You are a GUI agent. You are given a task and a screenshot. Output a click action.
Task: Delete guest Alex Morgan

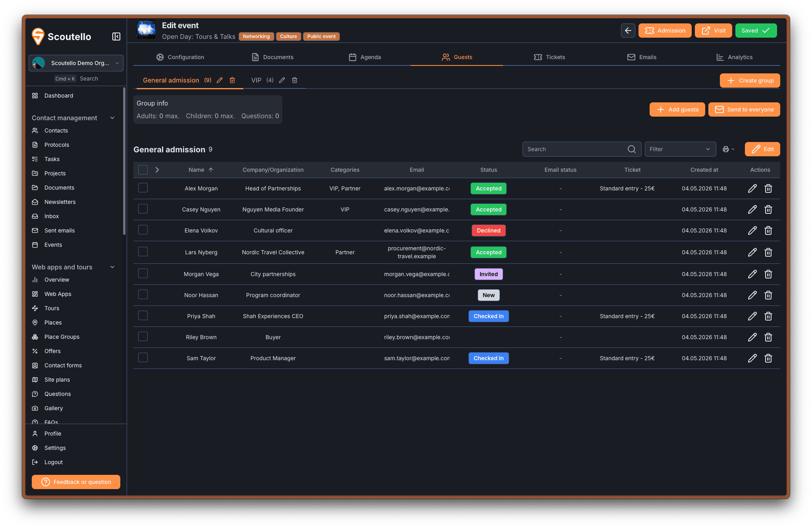768,188
